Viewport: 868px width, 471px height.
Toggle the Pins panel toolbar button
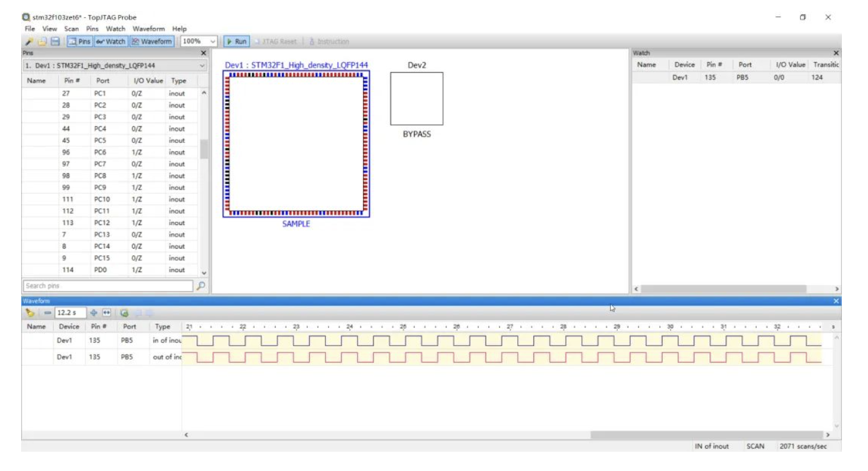pos(79,42)
